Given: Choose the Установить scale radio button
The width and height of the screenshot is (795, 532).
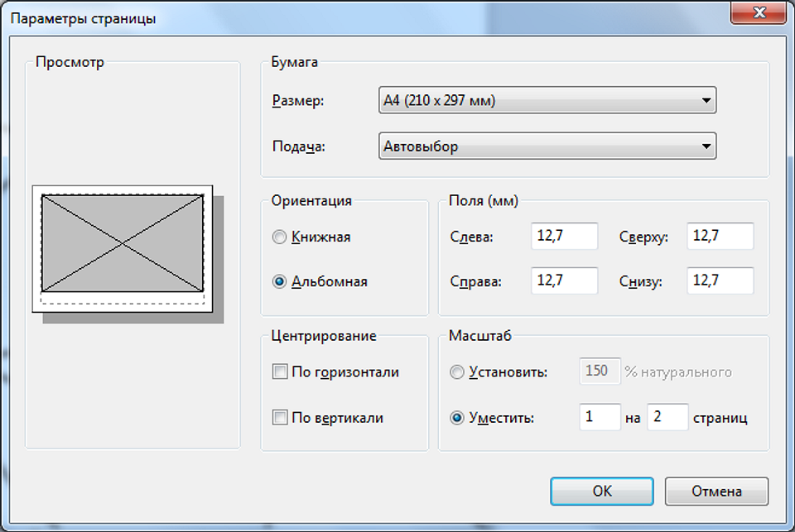Looking at the screenshot, I should (x=457, y=372).
